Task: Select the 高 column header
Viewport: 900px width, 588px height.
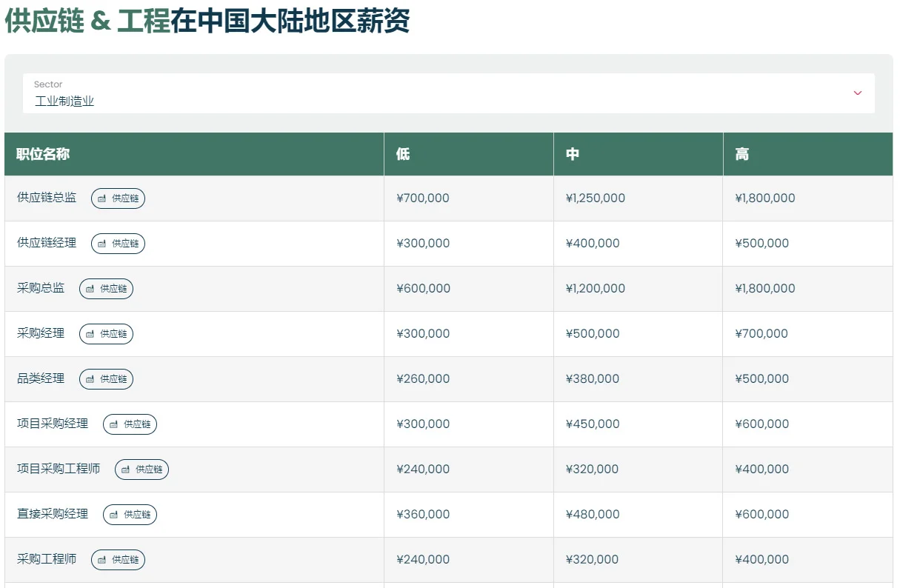Action: point(742,153)
